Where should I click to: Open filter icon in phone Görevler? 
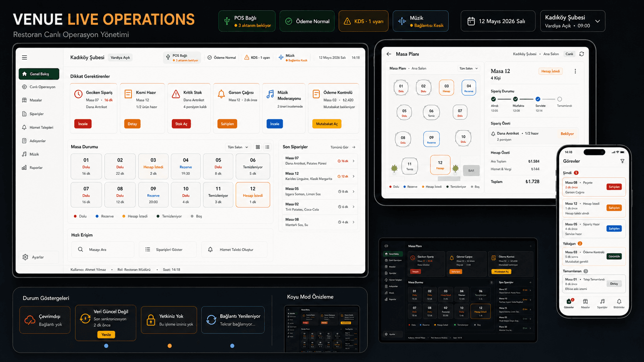click(622, 161)
